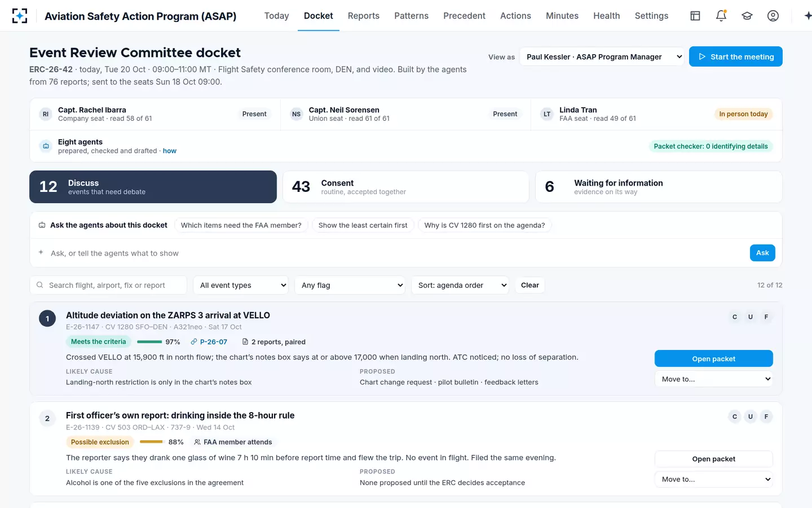Open packet for the first officer's report
The width and height of the screenshot is (812, 508).
[714, 459]
